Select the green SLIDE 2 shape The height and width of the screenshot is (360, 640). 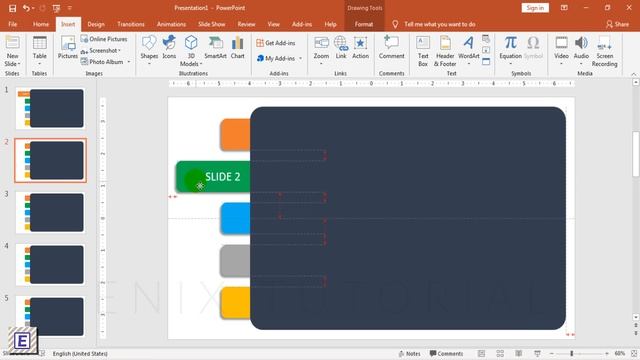pyautogui.click(x=213, y=177)
